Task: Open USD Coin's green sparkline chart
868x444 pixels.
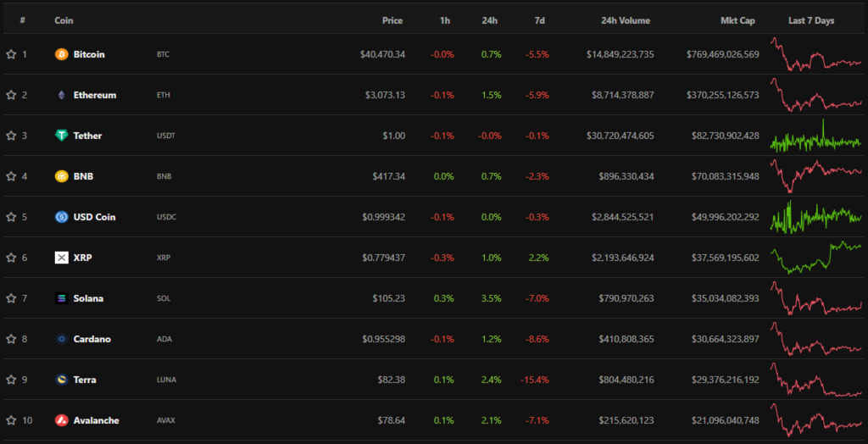Action: click(816, 217)
